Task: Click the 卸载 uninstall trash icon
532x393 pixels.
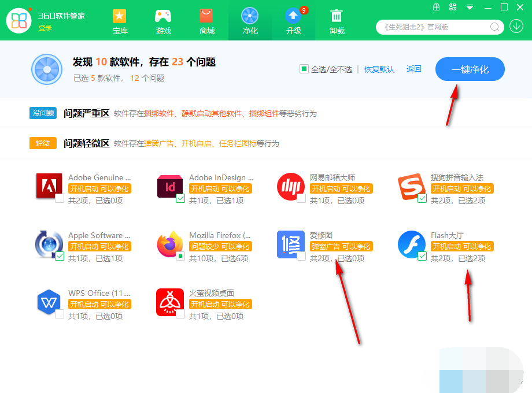Action: coord(337,16)
